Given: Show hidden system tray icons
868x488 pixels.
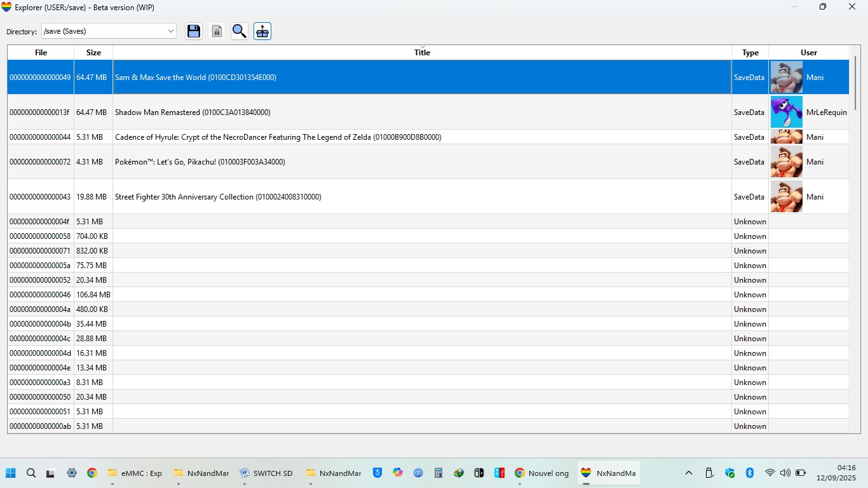Looking at the screenshot, I should pos(689,473).
